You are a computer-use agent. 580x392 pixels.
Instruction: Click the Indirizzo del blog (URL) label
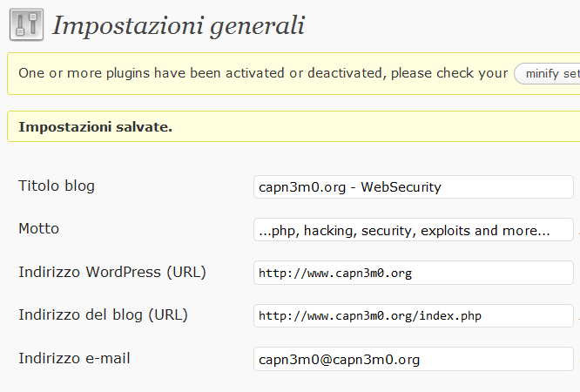104,315
